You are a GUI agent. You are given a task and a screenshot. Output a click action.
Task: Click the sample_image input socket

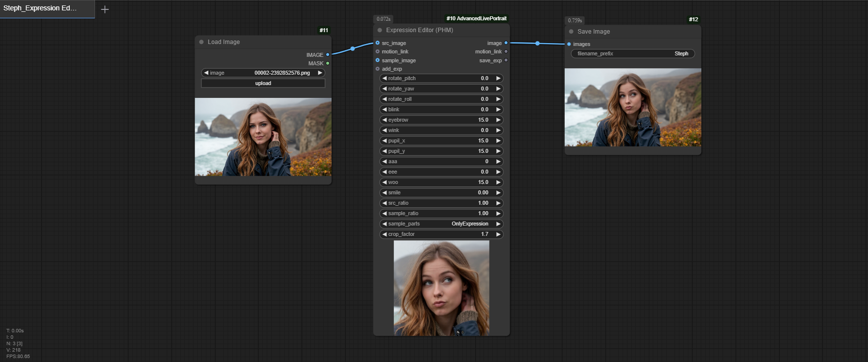pos(378,60)
